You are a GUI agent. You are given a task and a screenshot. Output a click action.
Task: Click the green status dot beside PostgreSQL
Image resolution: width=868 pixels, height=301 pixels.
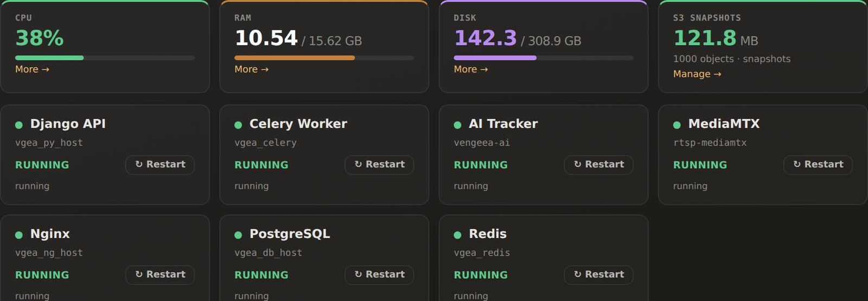click(238, 235)
